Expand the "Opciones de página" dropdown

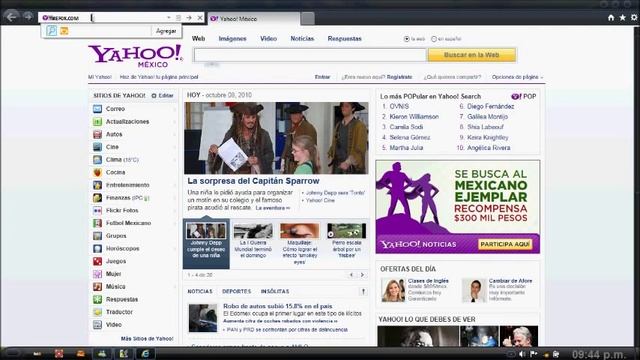517,77
